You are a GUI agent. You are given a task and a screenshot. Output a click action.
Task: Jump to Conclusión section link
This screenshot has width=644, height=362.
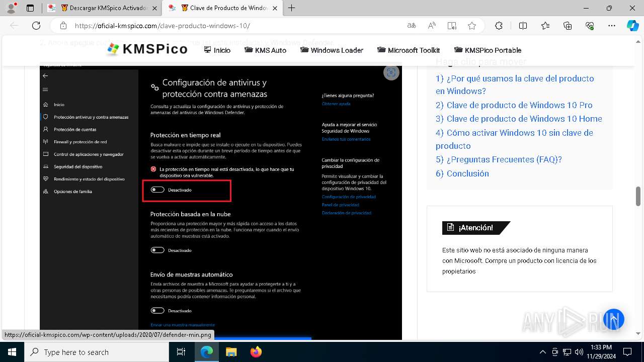462,173
